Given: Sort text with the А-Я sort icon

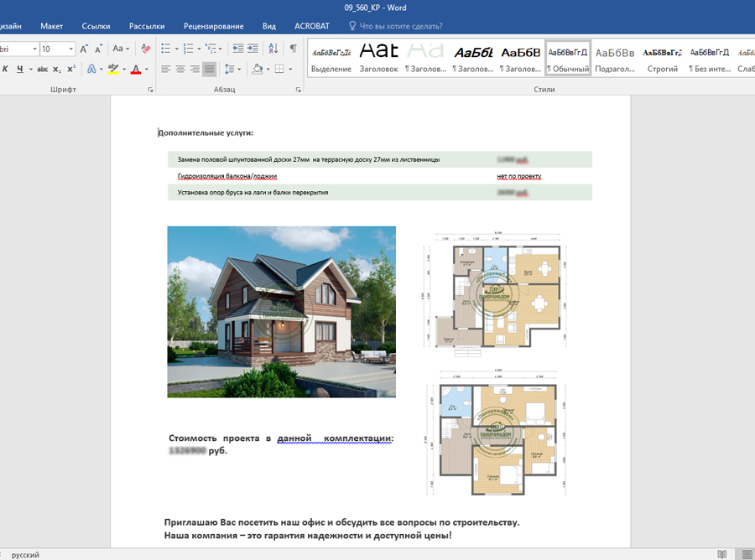Looking at the screenshot, I should click(x=273, y=49).
